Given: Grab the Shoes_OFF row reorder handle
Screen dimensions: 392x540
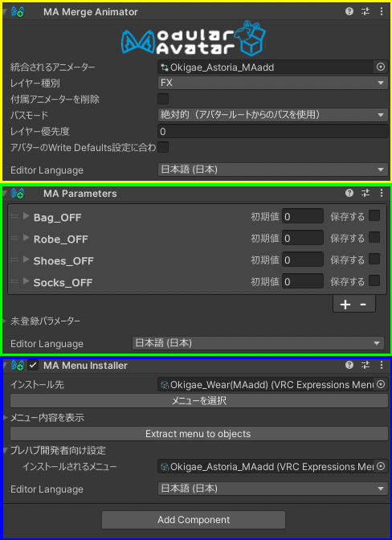Looking at the screenshot, I should 14,260.
